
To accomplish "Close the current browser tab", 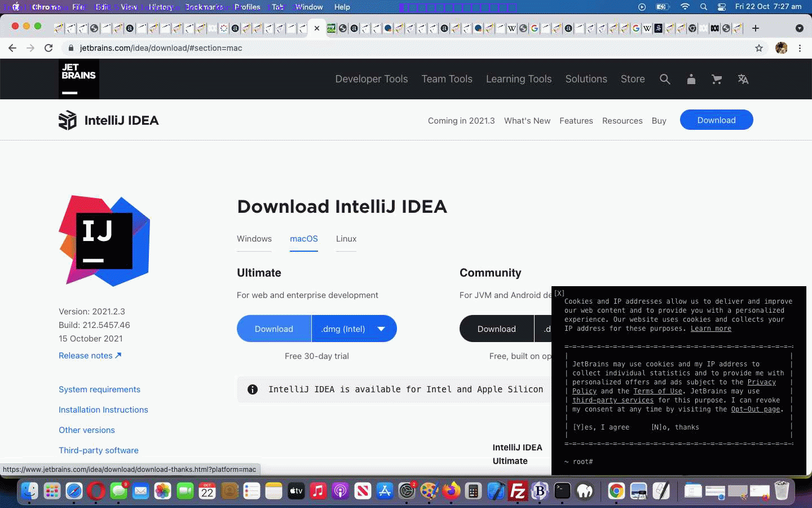I will pos(317,28).
